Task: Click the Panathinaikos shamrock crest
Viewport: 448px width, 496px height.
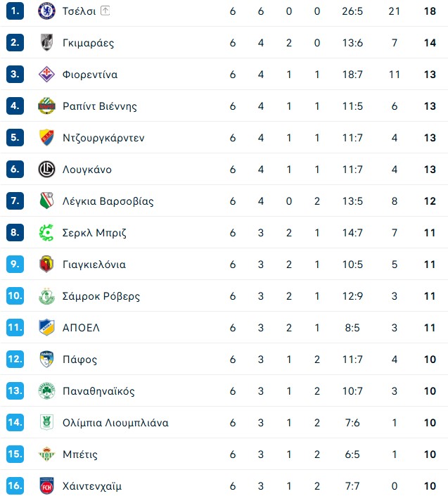Action: [x=46, y=391]
